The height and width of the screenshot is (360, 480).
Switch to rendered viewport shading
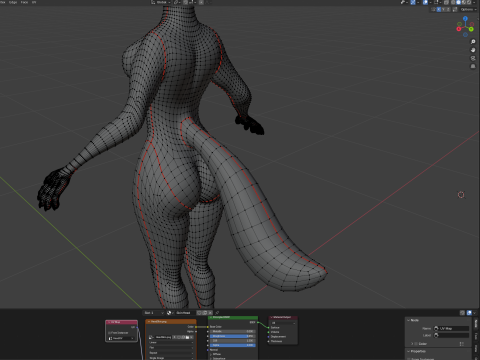[x=469, y=2]
